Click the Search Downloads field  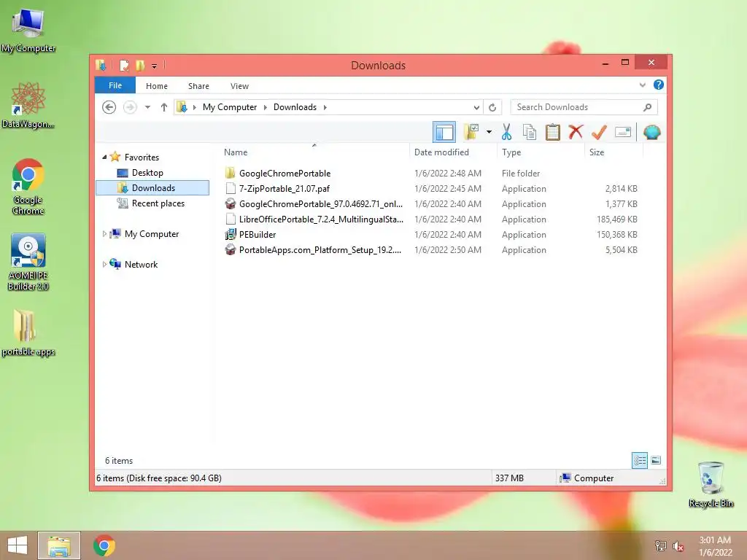(x=584, y=107)
